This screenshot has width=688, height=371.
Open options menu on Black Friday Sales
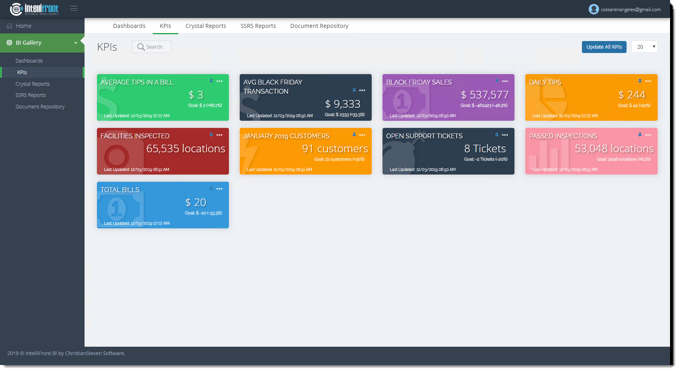[x=505, y=81]
